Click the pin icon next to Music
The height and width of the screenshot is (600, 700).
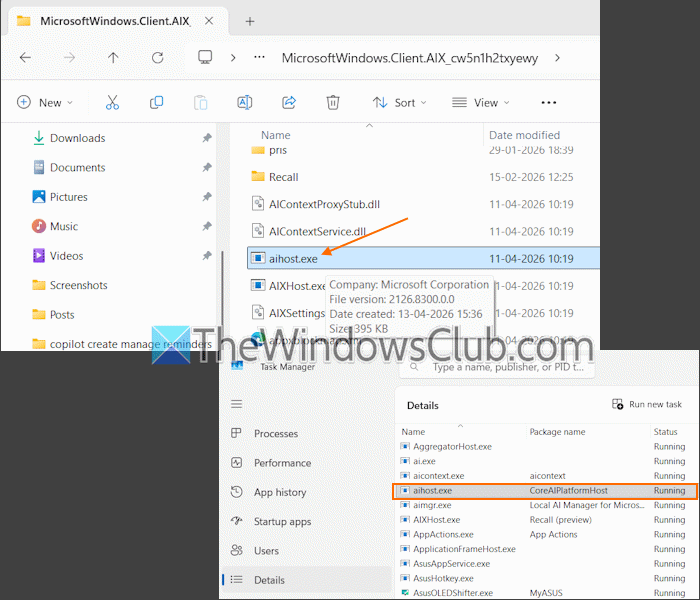point(207,226)
